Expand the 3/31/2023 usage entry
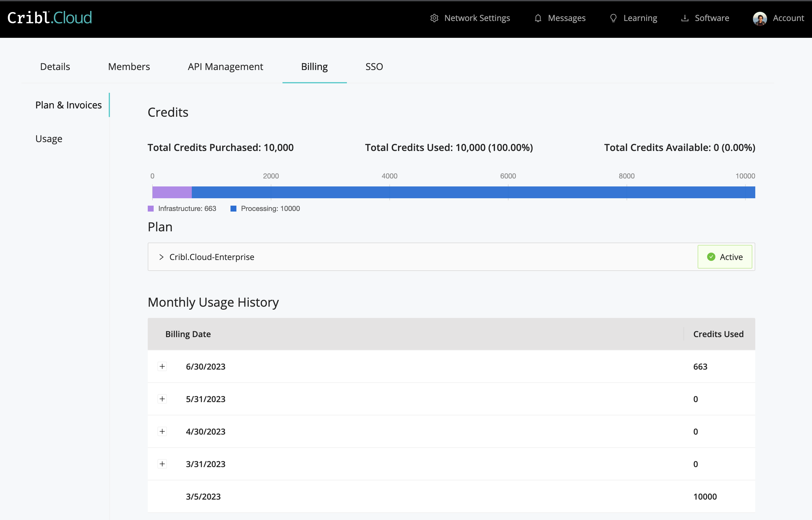Image resolution: width=812 pixels, height=520 pixels. [163, 464]
